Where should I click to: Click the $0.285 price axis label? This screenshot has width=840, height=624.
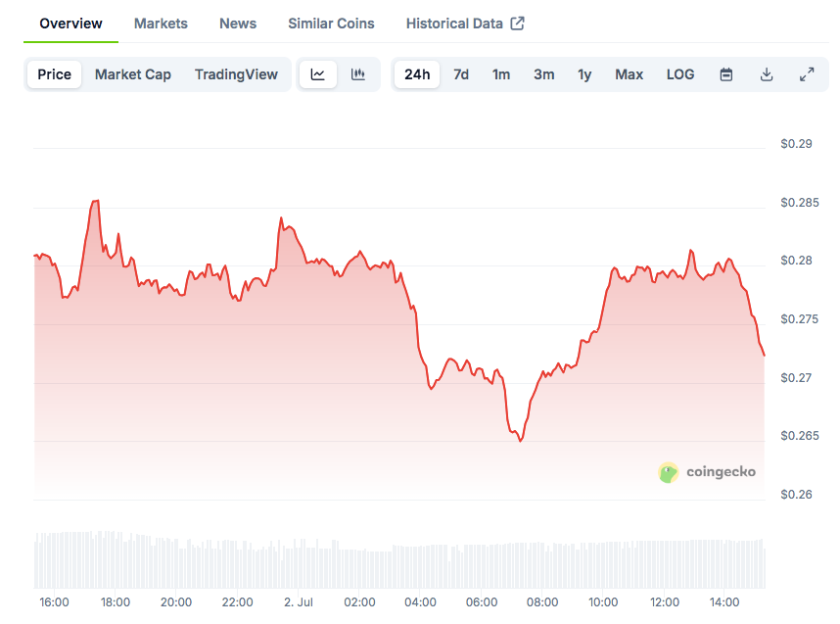(800, 203)
